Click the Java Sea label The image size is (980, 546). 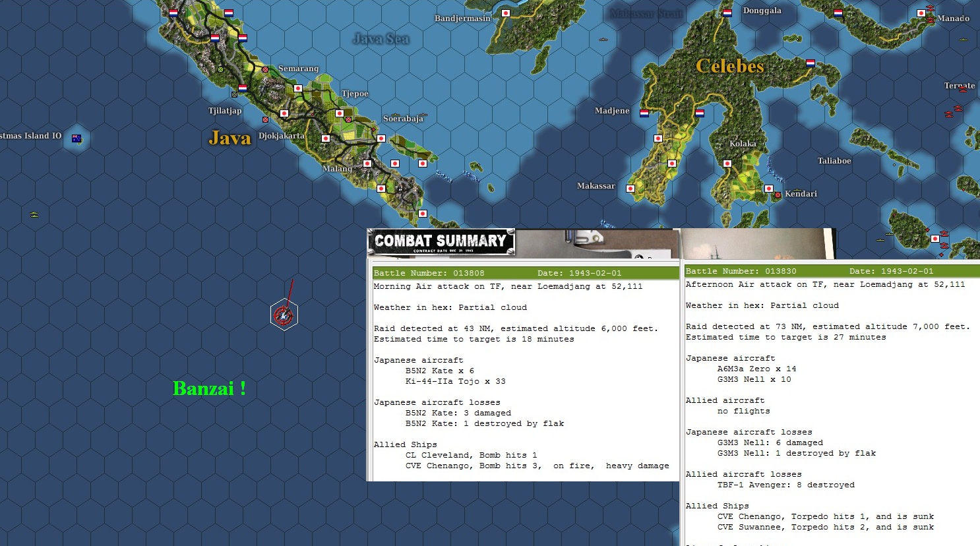(x=381, y=39)
